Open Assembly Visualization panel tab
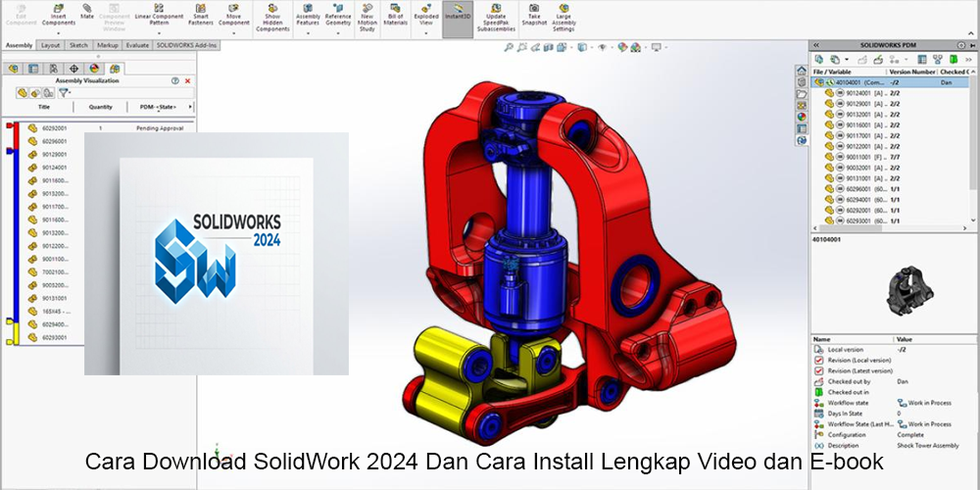980x490 pixels. point(115,69)
